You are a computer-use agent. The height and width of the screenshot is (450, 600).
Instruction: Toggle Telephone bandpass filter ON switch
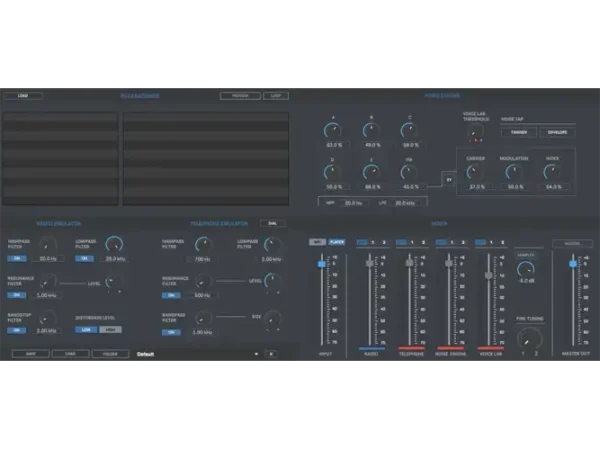click(x=171, y=332)
